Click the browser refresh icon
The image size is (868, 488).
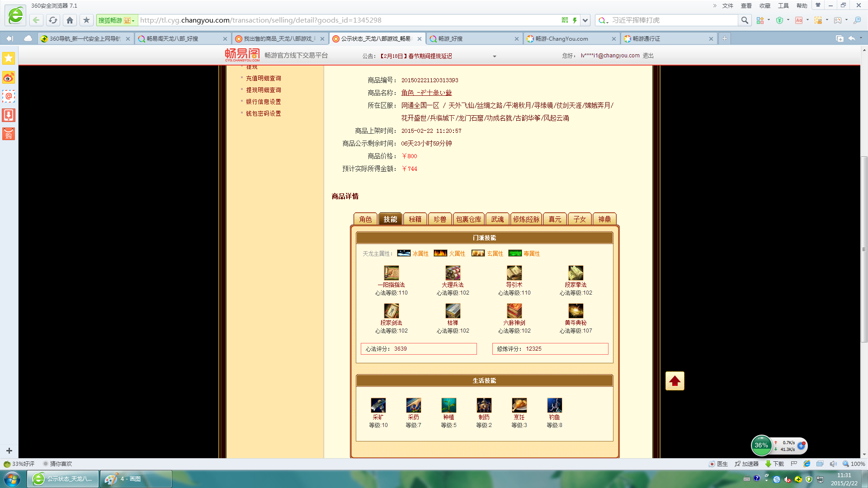[x=53, y=20]
